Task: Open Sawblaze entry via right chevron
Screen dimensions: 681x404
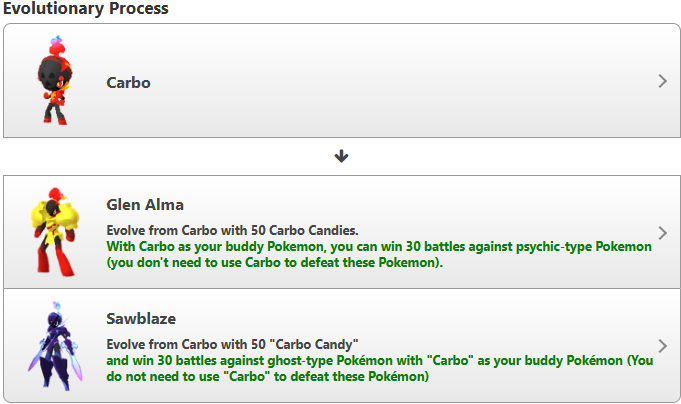Action: pos(662,346)
